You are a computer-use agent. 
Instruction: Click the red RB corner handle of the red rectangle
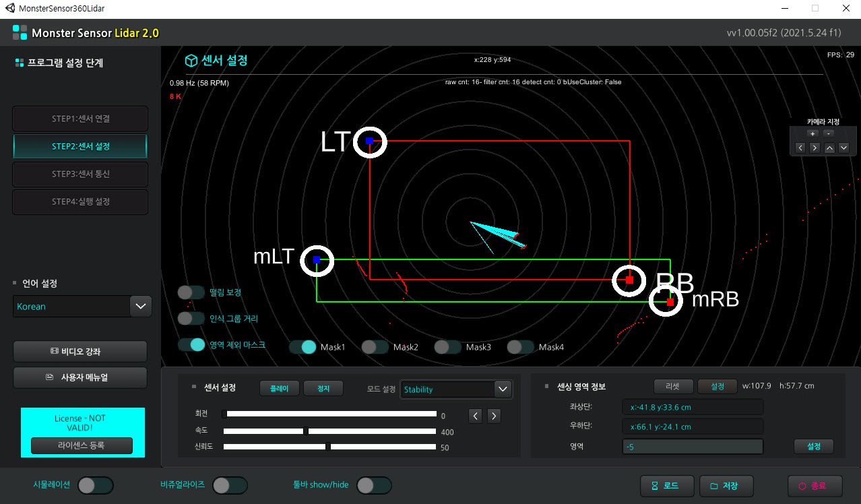629,279
